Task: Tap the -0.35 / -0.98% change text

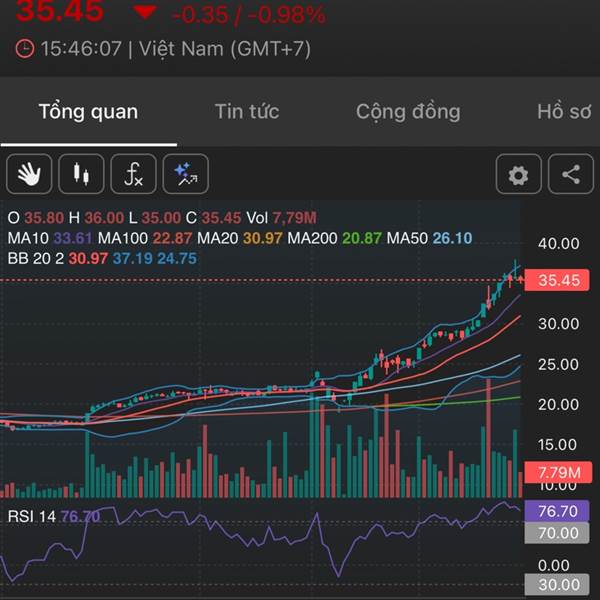Action: 249,15
